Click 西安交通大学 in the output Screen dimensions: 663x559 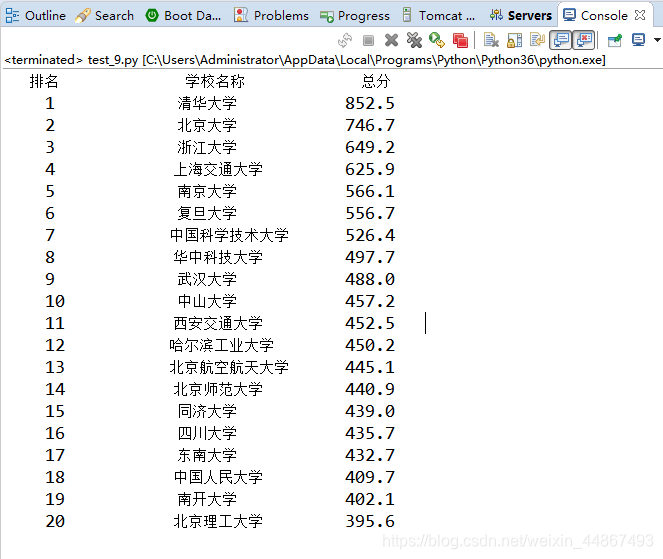pyautogui.click(x=218, y=323)
